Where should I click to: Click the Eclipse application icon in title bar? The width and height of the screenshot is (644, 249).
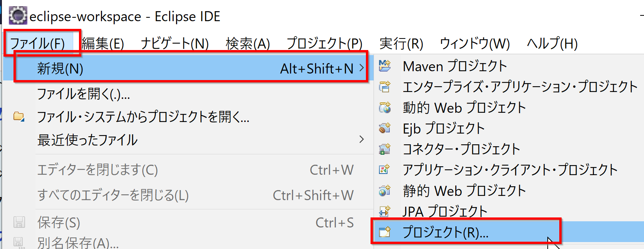click(x=18, y=16)
